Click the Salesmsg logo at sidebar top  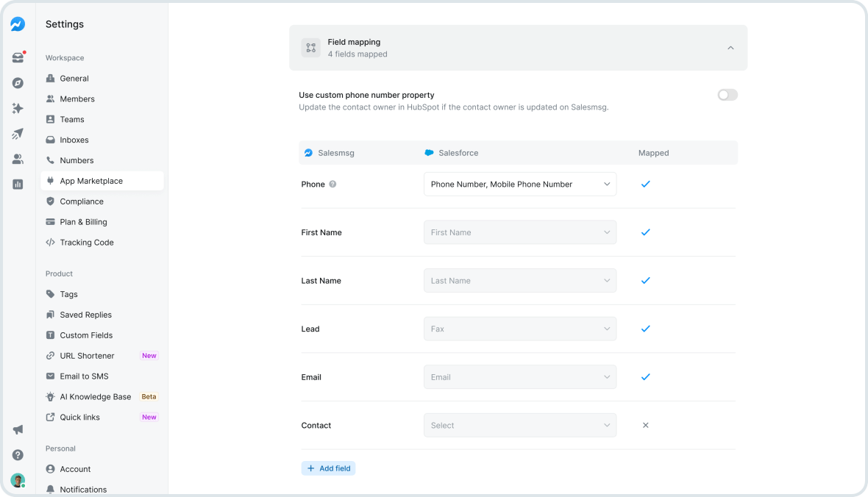(x=18, y=24)
